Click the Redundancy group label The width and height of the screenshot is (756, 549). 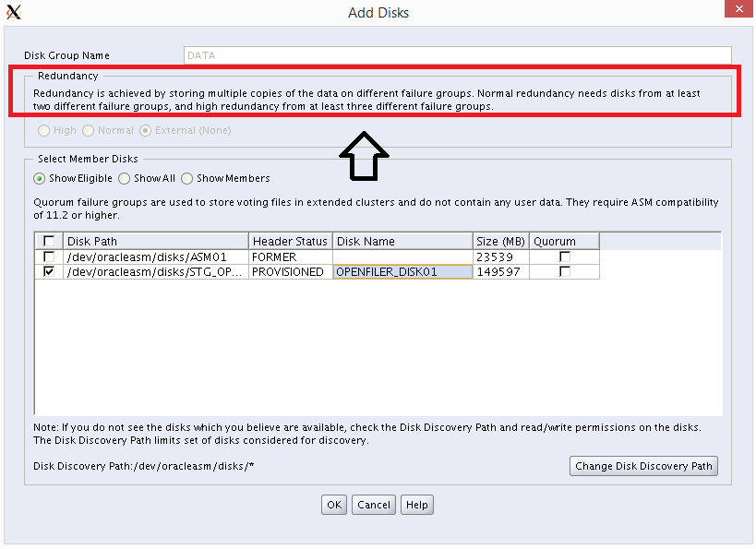point(68,76)
